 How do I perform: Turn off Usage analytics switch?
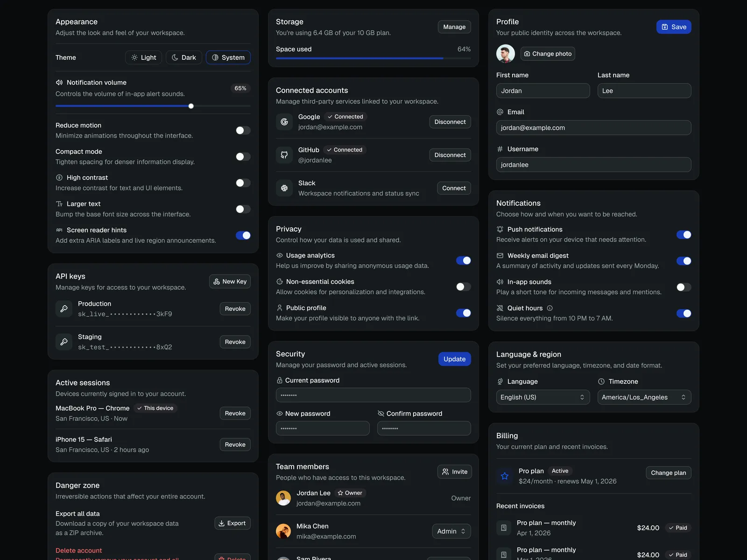pos(463,260)
